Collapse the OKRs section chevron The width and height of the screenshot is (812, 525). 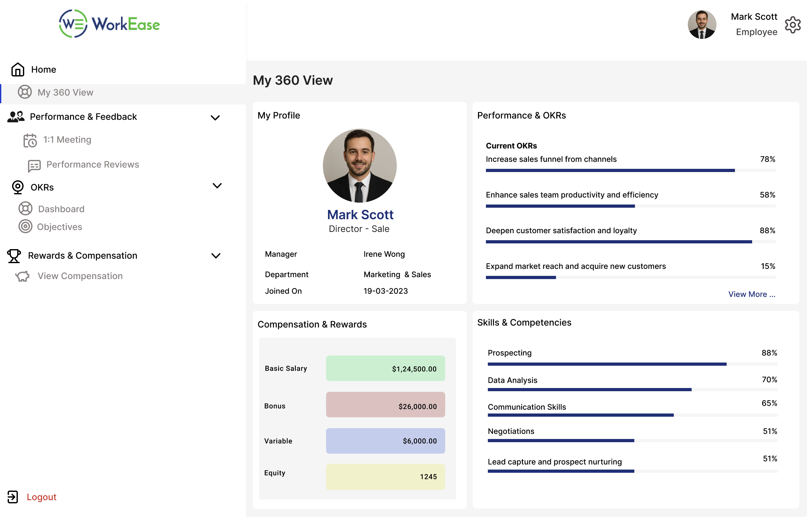coord(217,186)
